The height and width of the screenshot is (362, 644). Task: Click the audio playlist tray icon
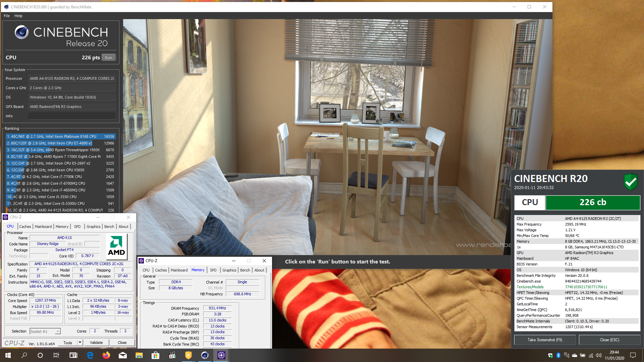[567, 355]
